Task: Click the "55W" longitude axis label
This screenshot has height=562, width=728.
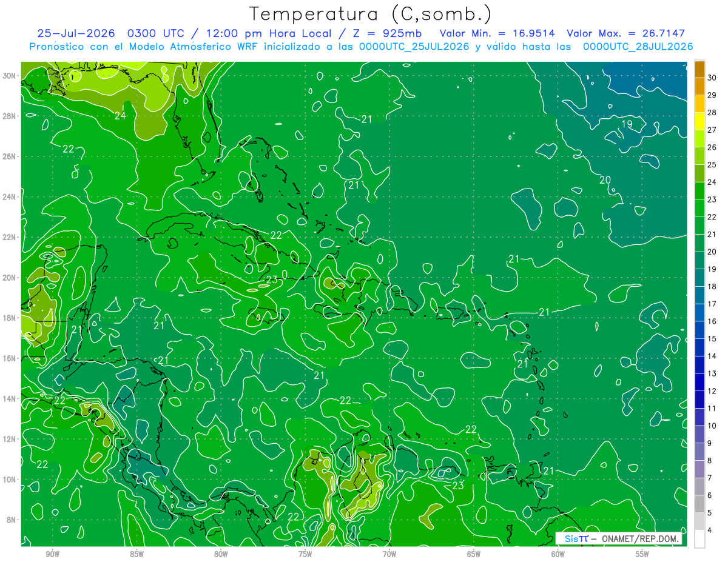Action: coord(642,554)
